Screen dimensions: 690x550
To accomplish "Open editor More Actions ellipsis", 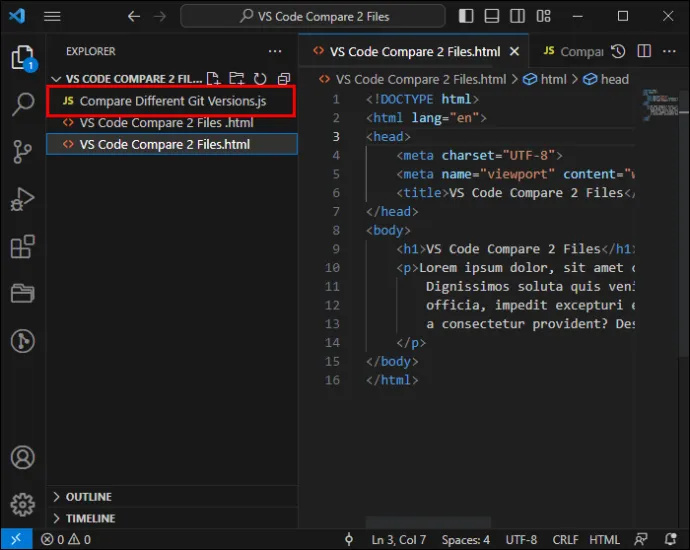I will 669,51.
